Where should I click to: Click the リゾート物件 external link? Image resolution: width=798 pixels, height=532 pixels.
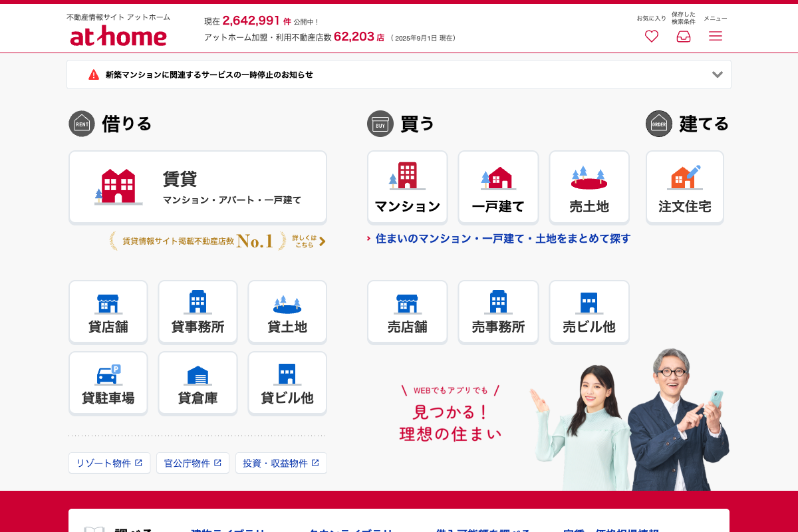coord(109,463)
